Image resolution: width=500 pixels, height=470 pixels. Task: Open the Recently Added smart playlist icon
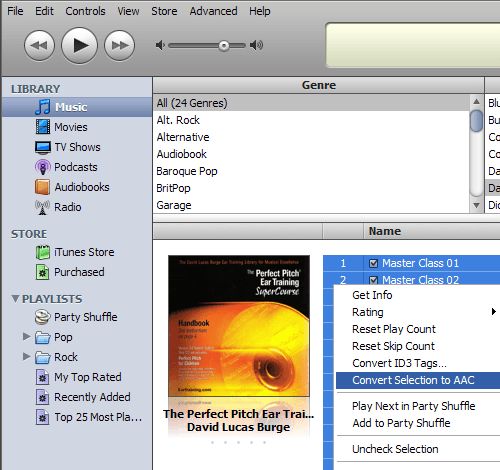pyautogui.click(x=43, y=397)
